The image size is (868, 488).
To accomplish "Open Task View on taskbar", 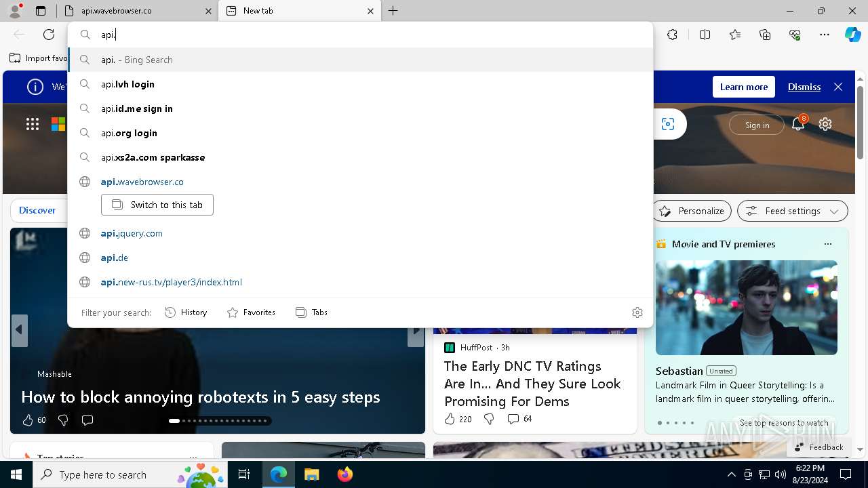I will coord(244,474).
